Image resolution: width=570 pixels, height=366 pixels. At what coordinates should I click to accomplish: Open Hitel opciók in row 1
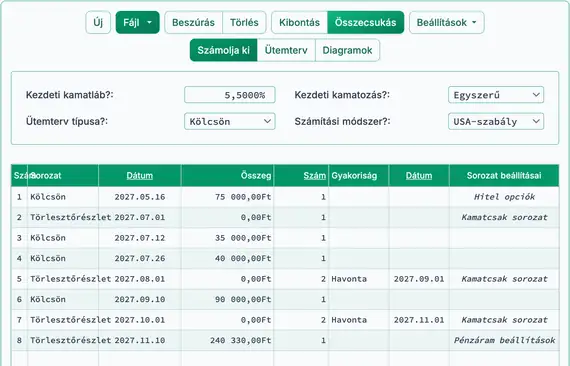[x=504, y=197]
